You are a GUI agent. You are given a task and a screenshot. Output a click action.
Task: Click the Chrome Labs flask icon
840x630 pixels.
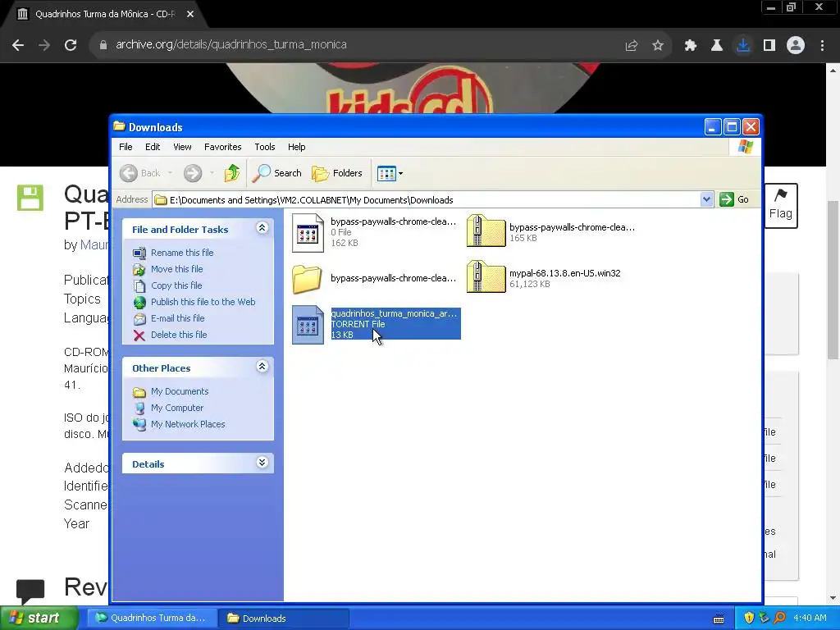717,46
